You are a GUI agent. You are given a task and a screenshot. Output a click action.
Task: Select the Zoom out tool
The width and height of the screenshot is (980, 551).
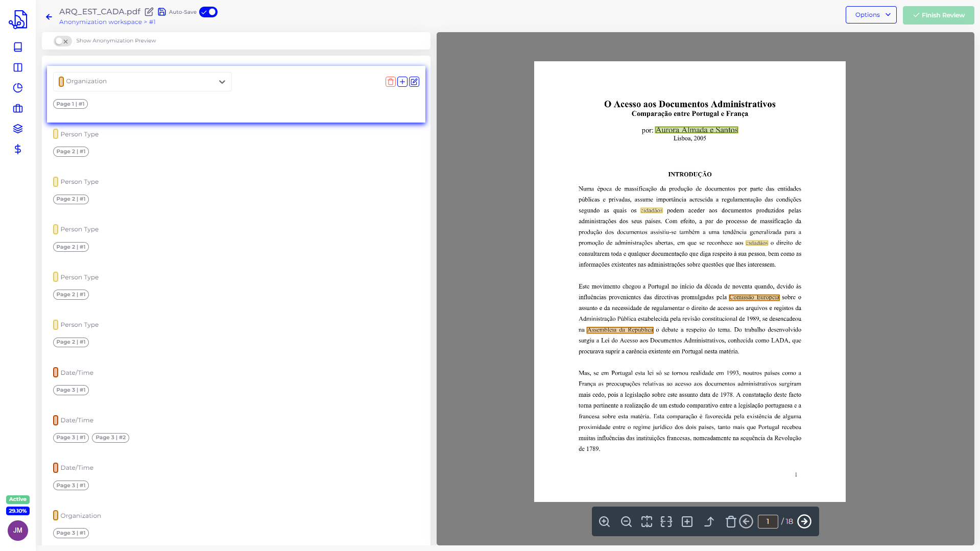tap(626, 521)
